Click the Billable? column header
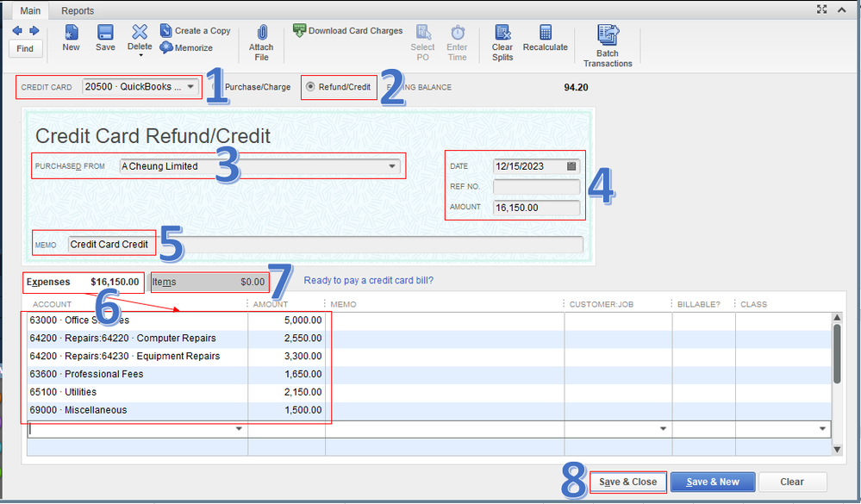The width and height of the screenshot is (861, 504). pos(698,304)
